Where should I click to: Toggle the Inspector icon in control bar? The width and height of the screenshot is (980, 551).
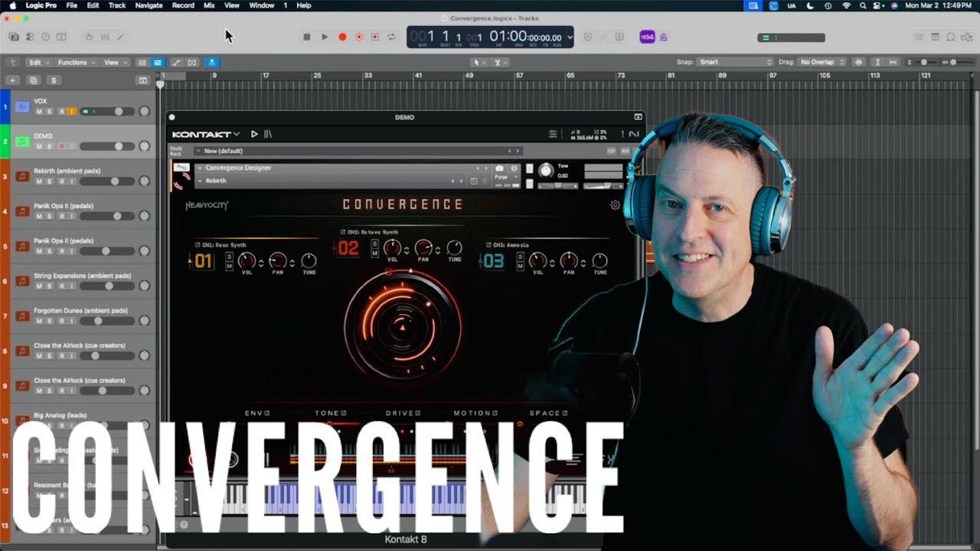[30, 37]
